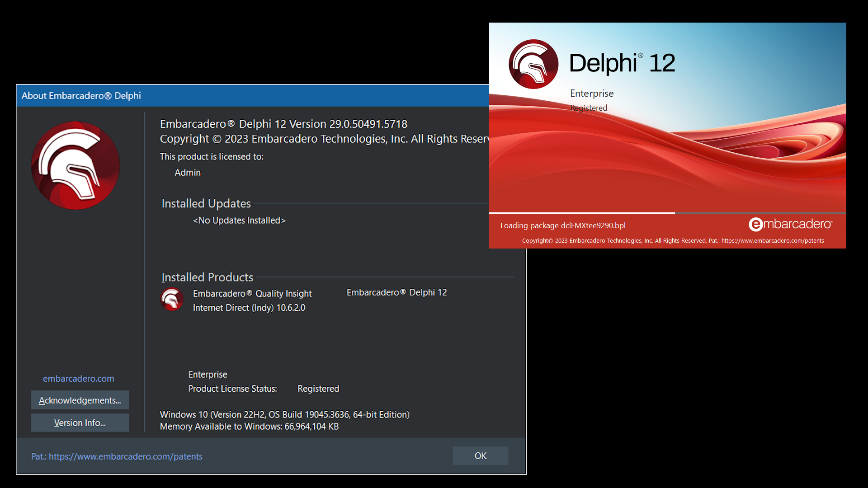Viewport: 868px width, 488px height.
Task: Click 'Enterprise' on the splash screen
Action: [592, 94]
